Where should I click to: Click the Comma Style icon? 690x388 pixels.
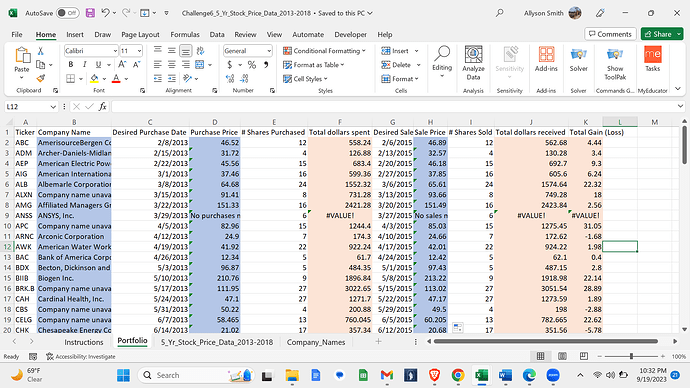[x=266, y=65]
